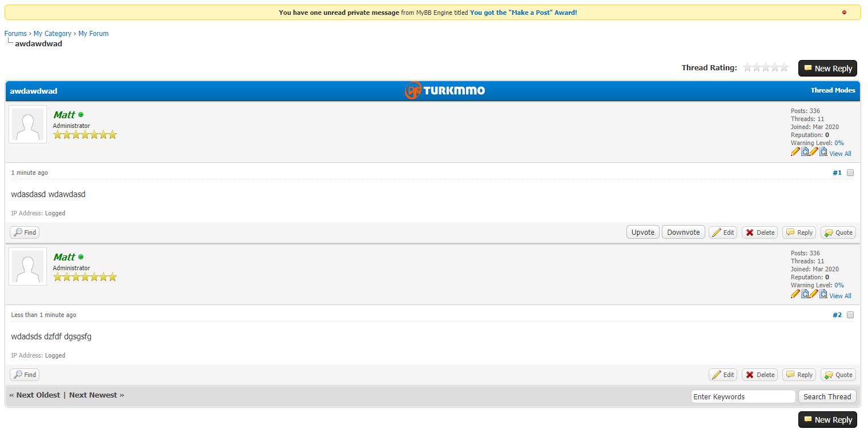Click Warning Level 0% in post #1
868x437 pixels.
click(x=839, y=143)
